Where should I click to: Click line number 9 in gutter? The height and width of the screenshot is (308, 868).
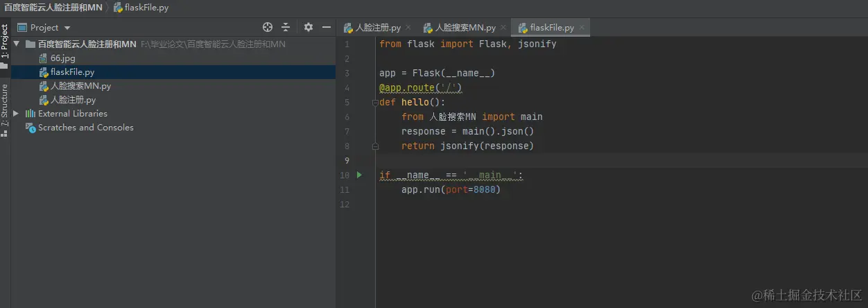click(346, 160)
